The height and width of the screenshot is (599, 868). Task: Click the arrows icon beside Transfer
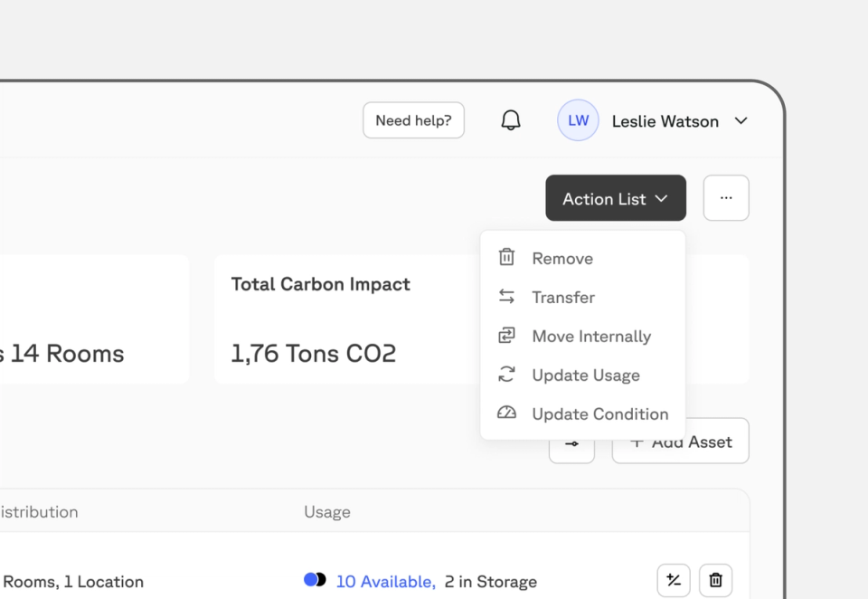[506, 297]
